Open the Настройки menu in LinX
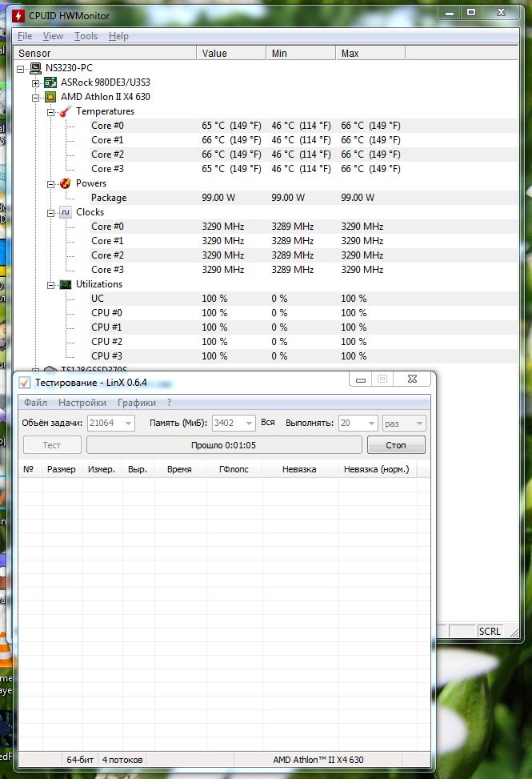Viewport: 532px width, 779px height. point(82,403)
